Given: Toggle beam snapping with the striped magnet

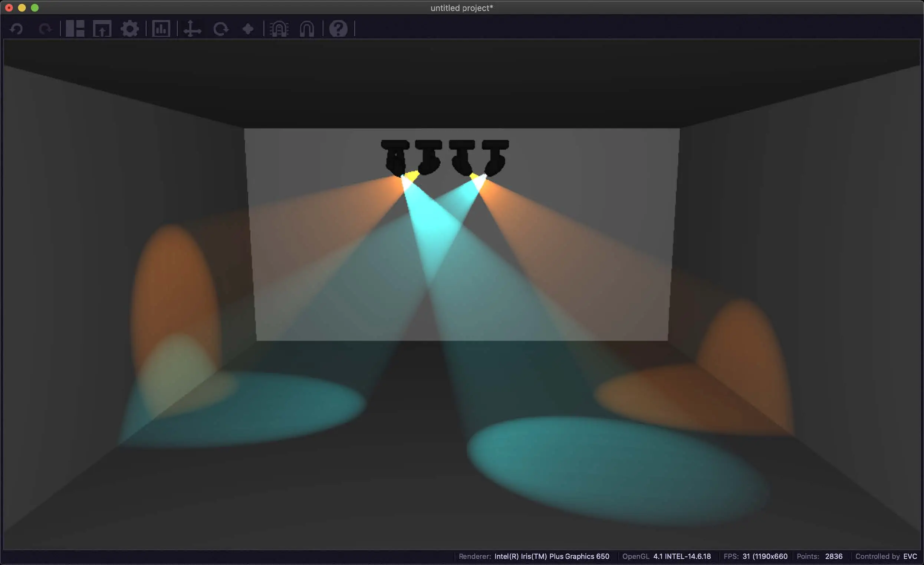Looking at the screenshot, I should pos(279,29).
